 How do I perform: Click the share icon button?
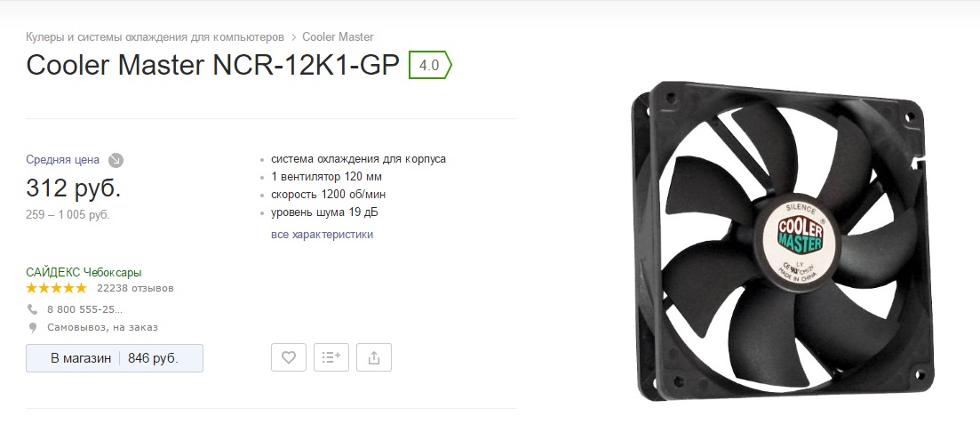click(x=374, y=357)
